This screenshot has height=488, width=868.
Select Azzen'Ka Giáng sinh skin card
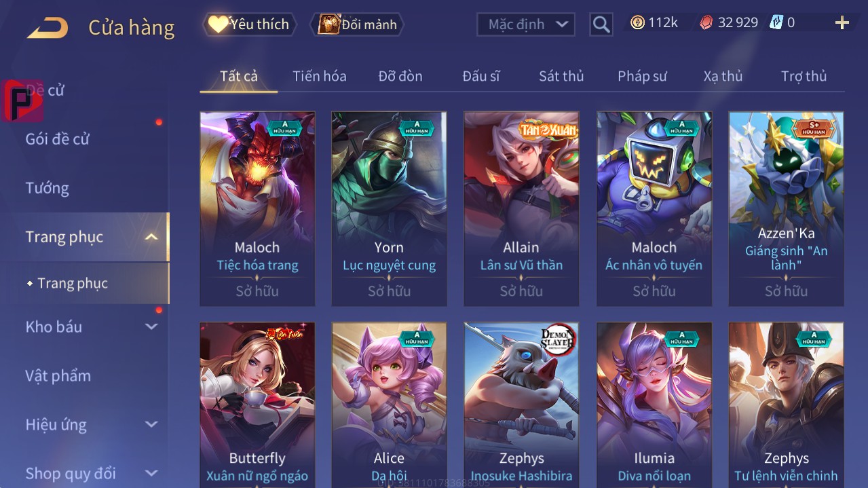(786, 209)
